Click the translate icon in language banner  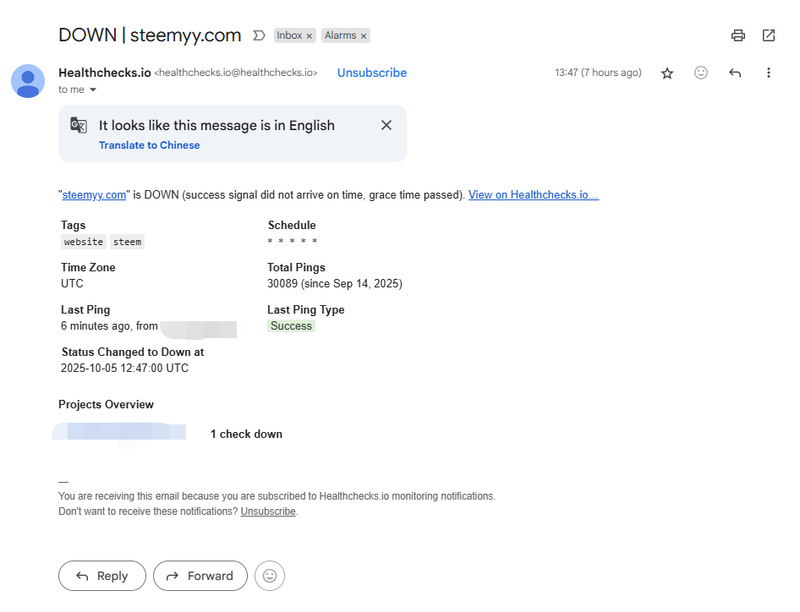[79, 125]
